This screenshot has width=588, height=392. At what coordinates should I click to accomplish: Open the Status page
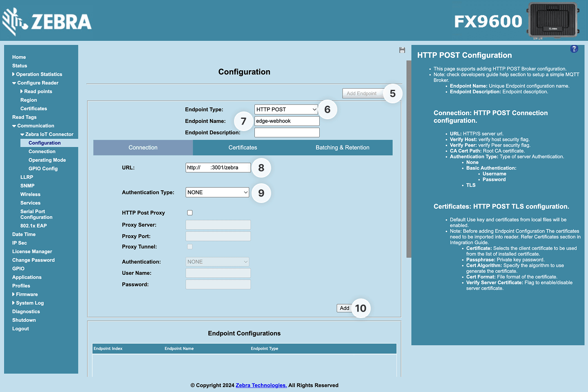[20, 66]
